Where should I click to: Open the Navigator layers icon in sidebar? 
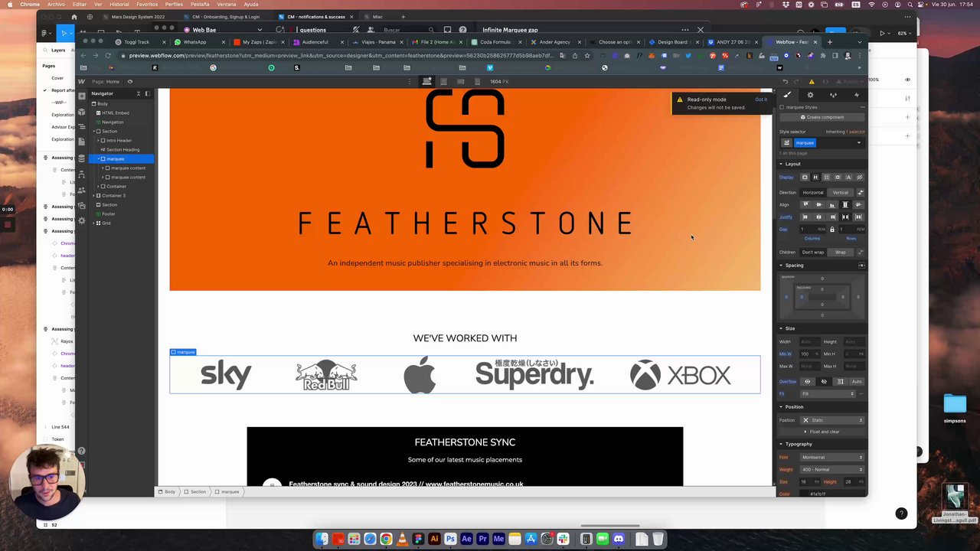(x=82, y=128)
